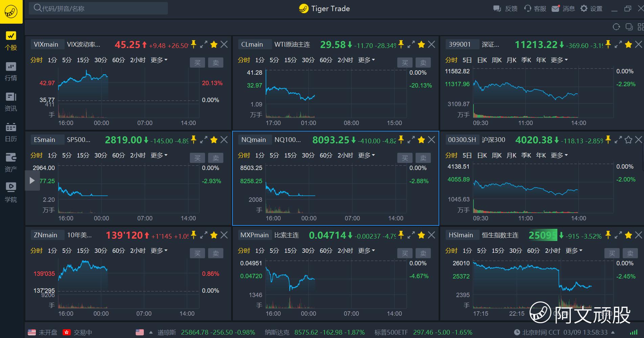The image size is (644, 338).
Task: Expand the CLmain chart to full view
Action: [411, 44]
